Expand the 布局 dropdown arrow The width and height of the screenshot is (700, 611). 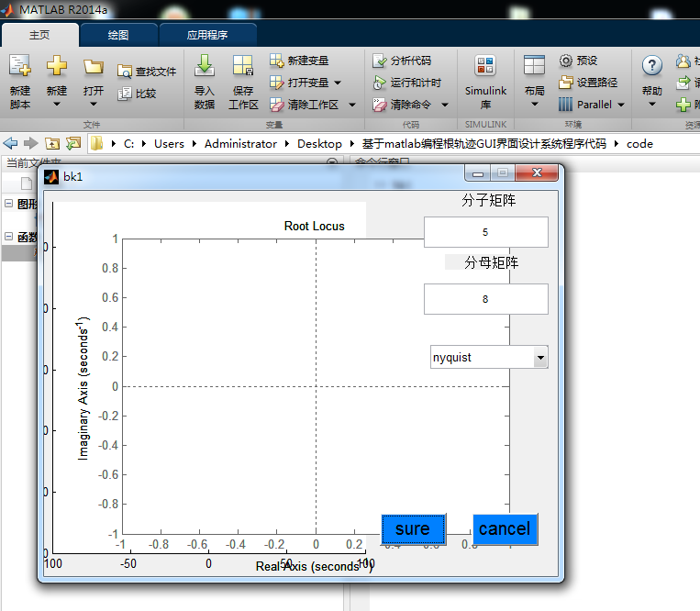coord(534,105)
